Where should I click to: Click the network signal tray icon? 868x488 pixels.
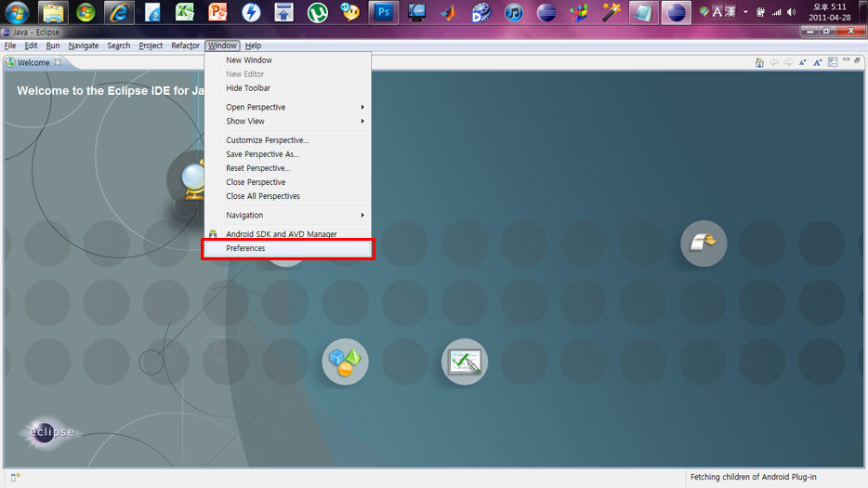pos(777,12)
